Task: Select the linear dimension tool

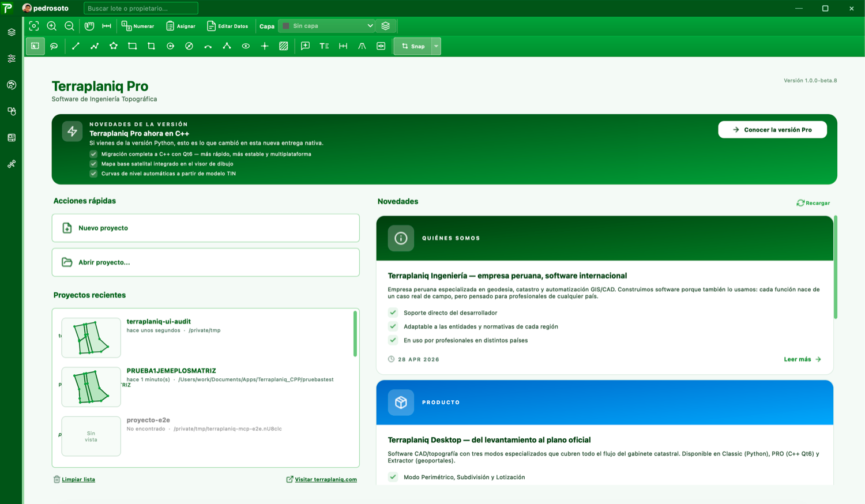Action: [x=343, y=46]
